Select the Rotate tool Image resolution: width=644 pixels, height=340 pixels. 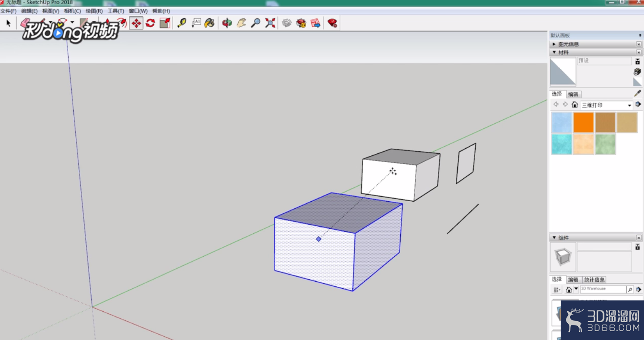tap(150, 23)
